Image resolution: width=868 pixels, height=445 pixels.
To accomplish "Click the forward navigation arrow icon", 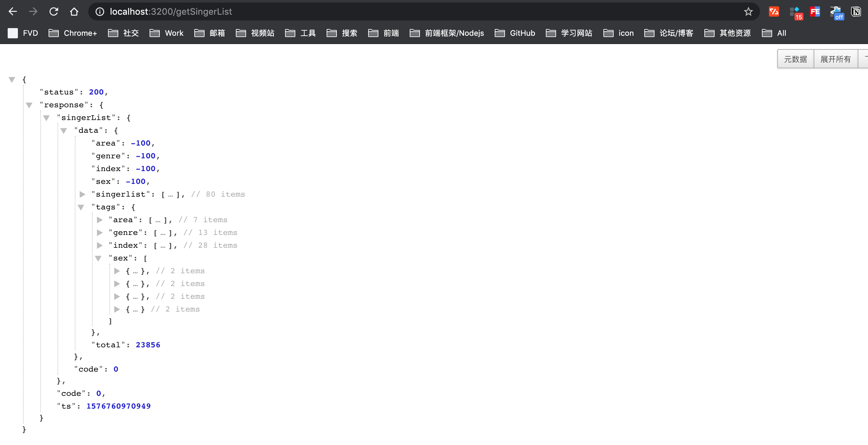I will [x=34, y=11].
